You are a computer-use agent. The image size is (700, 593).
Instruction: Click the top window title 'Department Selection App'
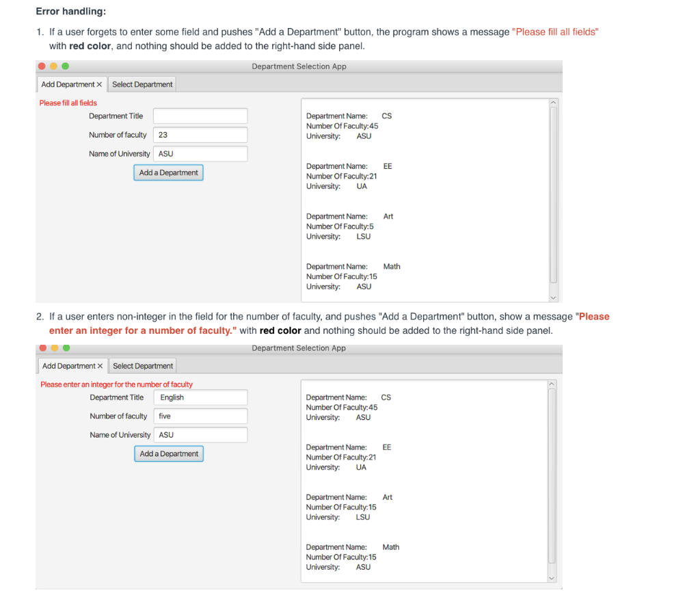click(x=299, y=66)
